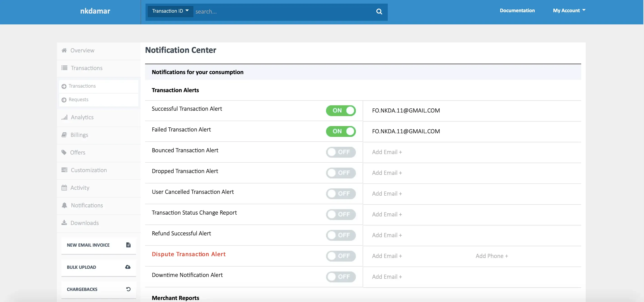Viewport: 644px width, 302px height.
Task: Click the Overview home icon
Action: (x=64, y=50)
